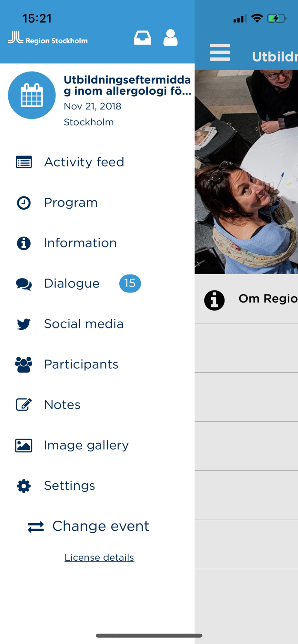Tap the event photo of the woman

(x=246, y=172)
